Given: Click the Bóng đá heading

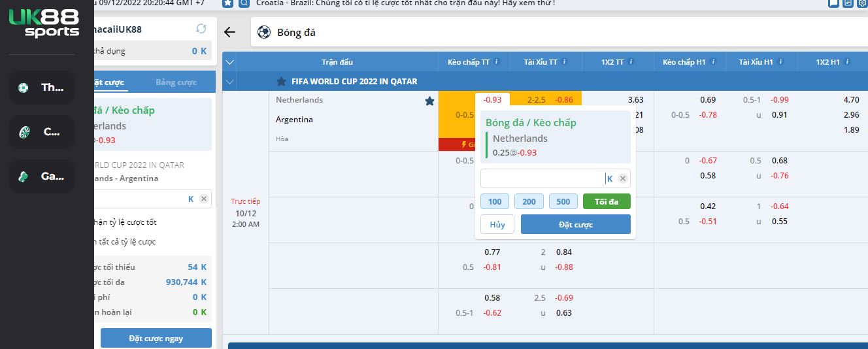Looking at the screenshot, I should pyautogui.click(x=296, y=32).
